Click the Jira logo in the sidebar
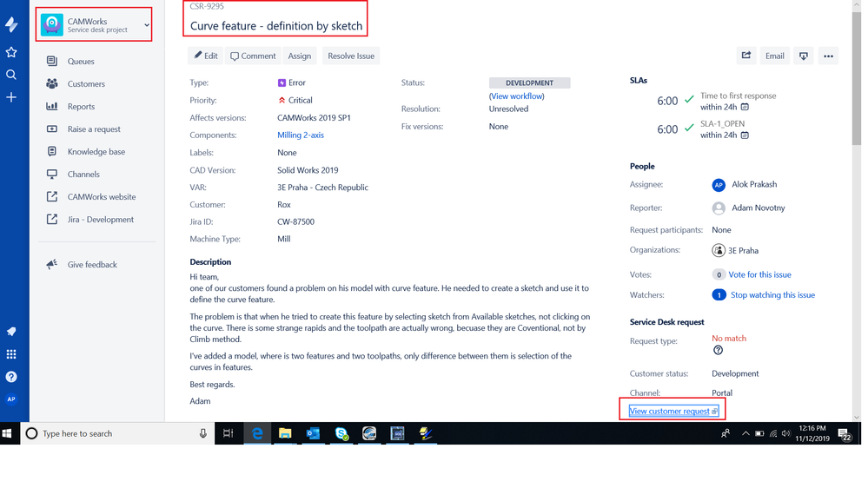 point(11,24)
